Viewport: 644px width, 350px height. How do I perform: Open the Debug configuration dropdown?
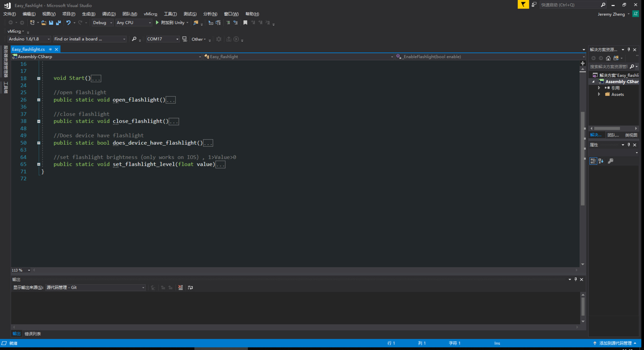point(103,23)
